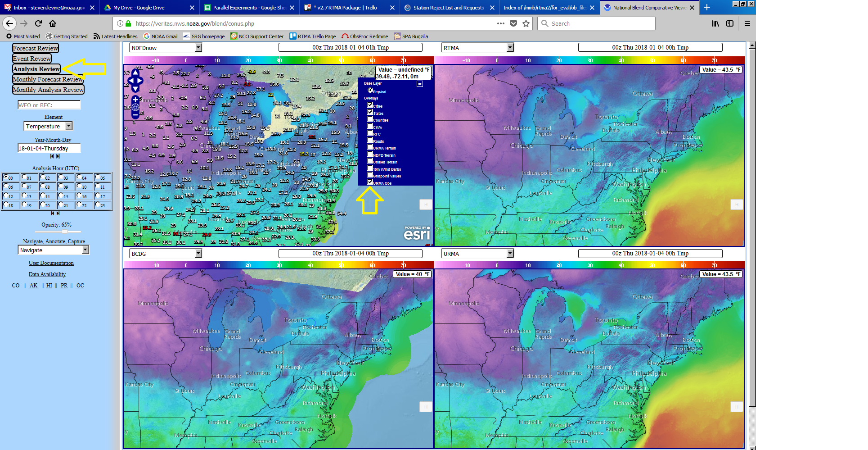
Task: Switch to v2.7 RTMA Package Trello tab
Action: (349, 8)
